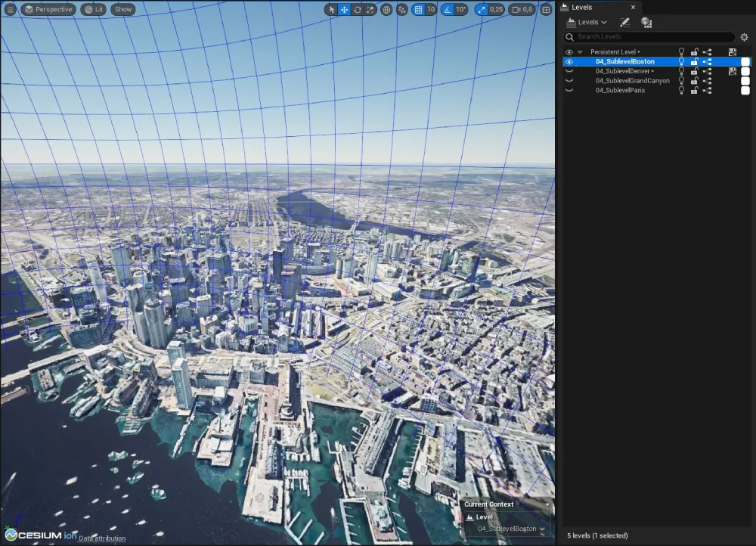Viewport: 756px width, 546px height.
Task: Click the world coordinate system globe icon
Action: pyautogui.click(x=386, y=10)
